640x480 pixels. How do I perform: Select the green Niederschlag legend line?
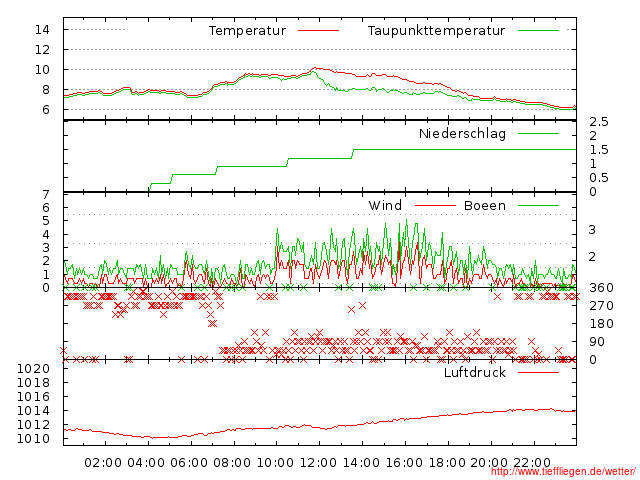click(x=538, y=134)
